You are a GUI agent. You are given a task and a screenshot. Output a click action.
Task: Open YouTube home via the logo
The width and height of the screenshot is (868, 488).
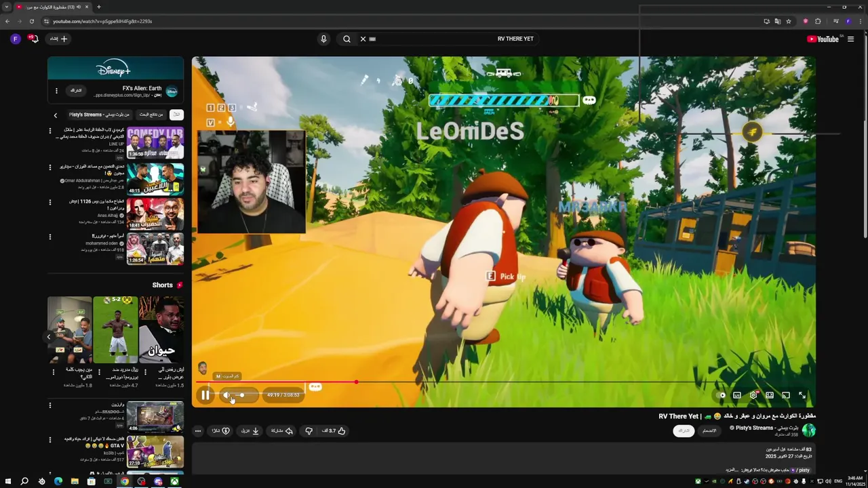[x=823, y=39]
